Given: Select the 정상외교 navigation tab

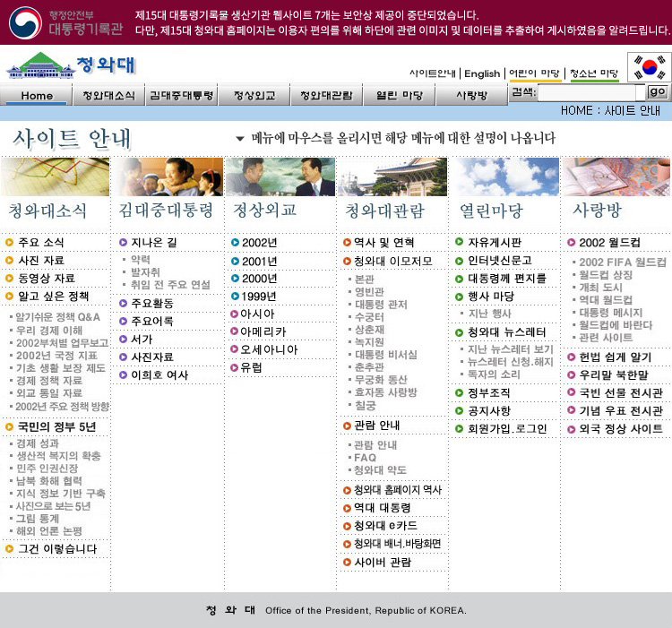Looking at the screenshot, I should (254, 95).
